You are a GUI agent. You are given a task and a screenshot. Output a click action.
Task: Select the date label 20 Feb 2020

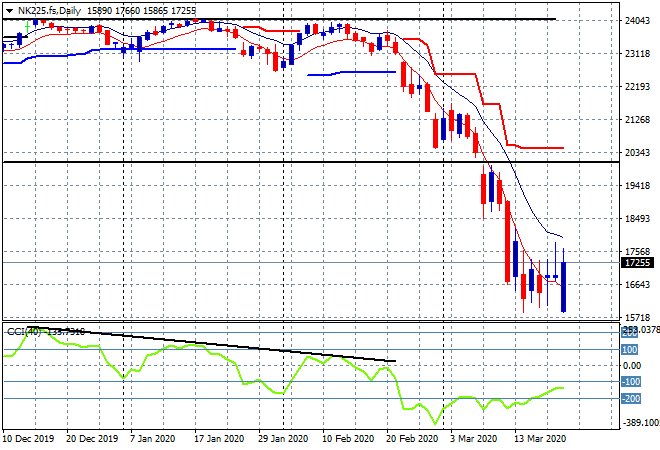click(412, 439)
